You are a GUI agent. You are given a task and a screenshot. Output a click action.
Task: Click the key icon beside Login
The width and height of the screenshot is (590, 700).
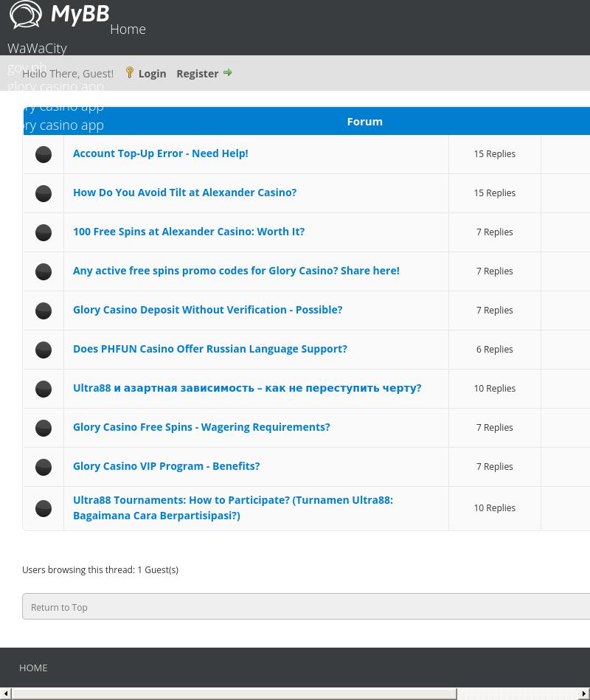coord(130,72)
